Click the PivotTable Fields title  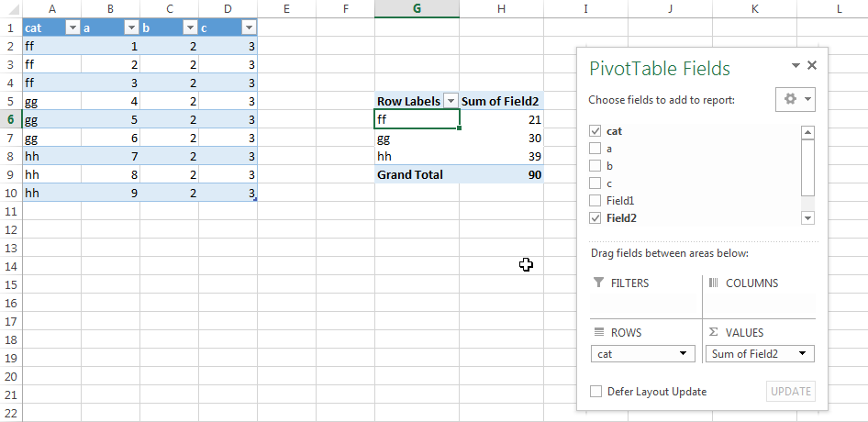click(x=660, y=69)
